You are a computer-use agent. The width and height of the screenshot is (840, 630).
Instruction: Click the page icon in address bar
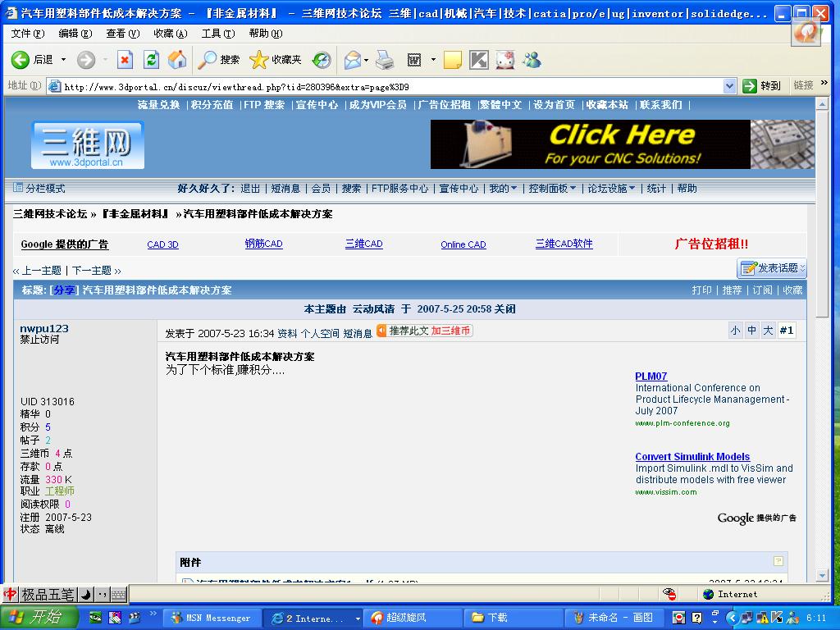coord(54,85)
